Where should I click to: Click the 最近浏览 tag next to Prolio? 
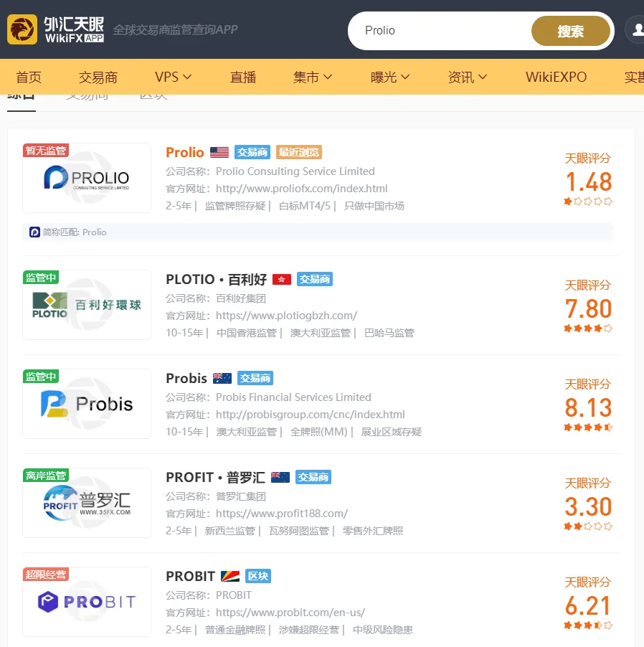[298, 152]
